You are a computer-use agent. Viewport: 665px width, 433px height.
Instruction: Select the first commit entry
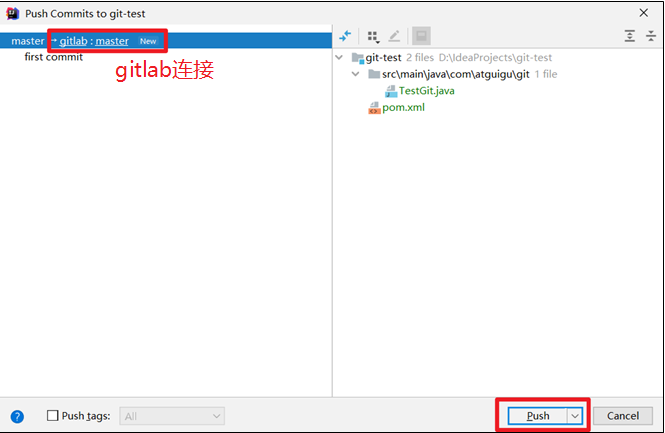(53, 57)
